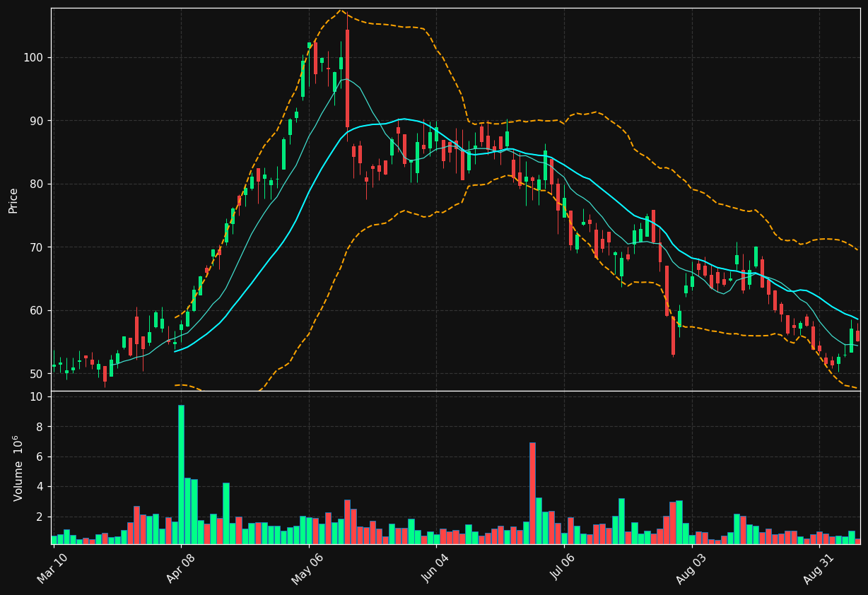Click the 'Mar 10' date axis label
This screenshot has height=595, width=868.
(x=53, y=569)
